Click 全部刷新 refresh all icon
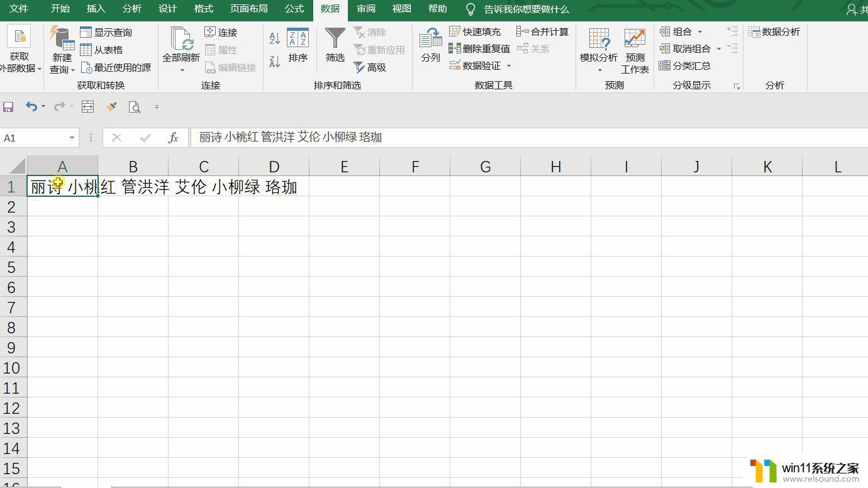Viewport: 868px width, 488px height. point(181,39)
